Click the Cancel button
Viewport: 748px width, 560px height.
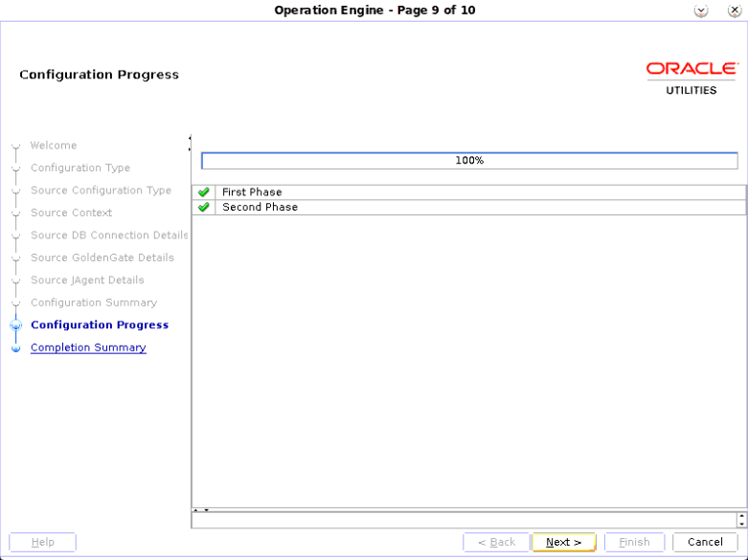click(x=705, y=542)
